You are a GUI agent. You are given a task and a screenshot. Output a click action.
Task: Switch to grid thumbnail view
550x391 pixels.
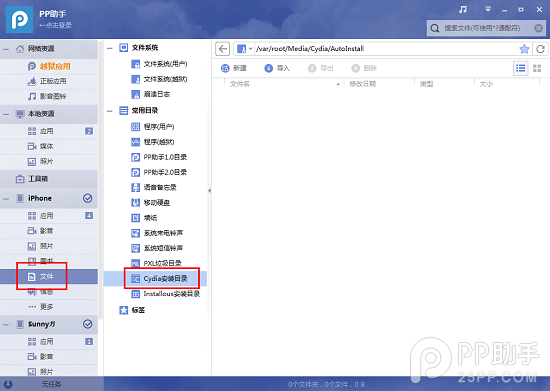point(537,68)
